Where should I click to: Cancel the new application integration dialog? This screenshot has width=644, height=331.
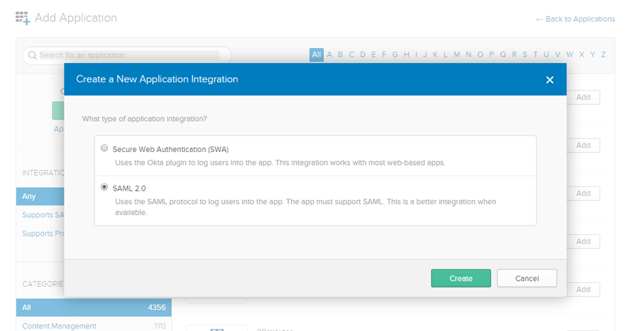[x=526, y=278]
